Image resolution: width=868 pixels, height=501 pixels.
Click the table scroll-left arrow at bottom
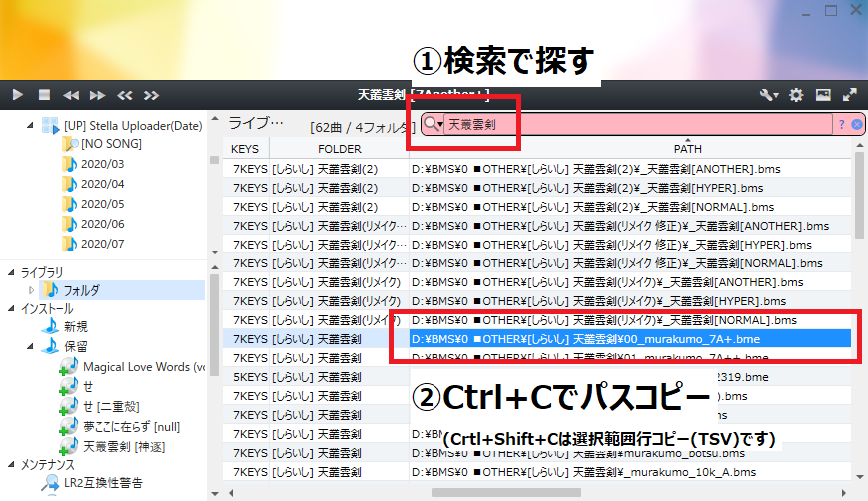click(x=231, y=493)
